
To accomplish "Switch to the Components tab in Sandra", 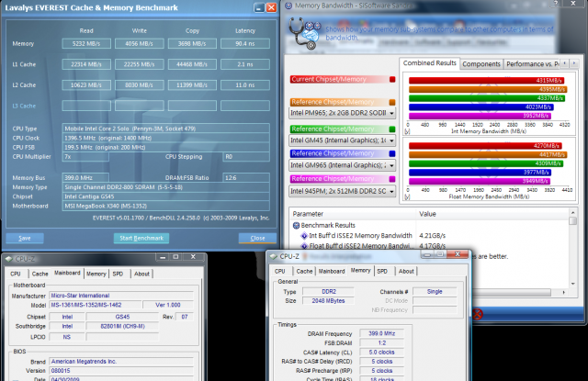I will coord(481,64).
